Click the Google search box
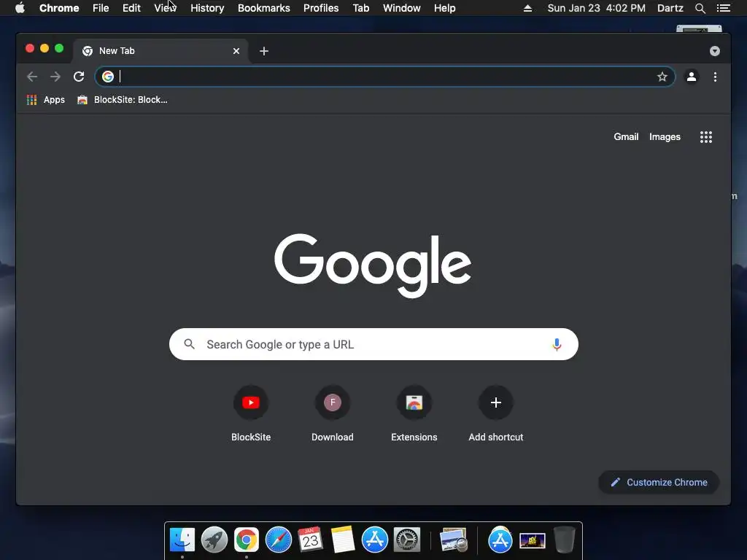Viewport: 747px width, 560px height. tap(373, 344)
